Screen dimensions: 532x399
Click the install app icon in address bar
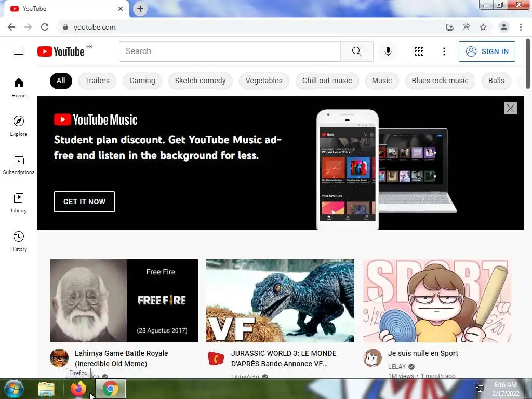click(449, 27)
